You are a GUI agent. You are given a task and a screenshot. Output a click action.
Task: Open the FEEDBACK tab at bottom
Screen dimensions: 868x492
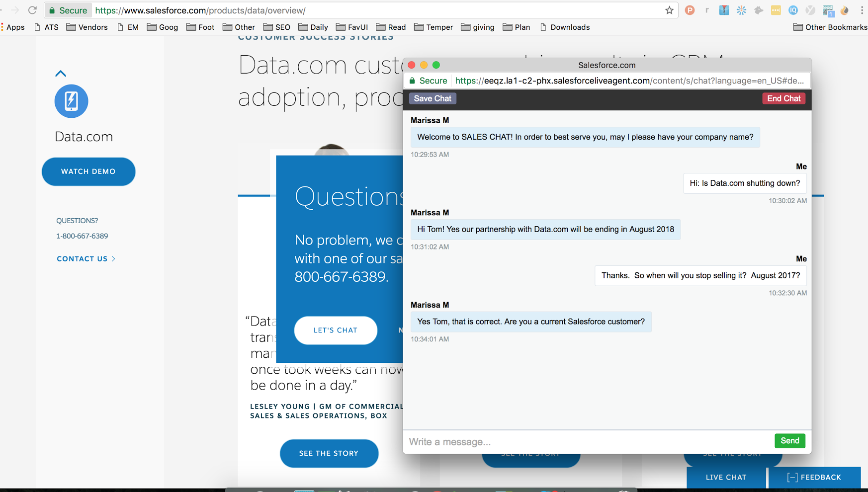click(x=814, y=478)
